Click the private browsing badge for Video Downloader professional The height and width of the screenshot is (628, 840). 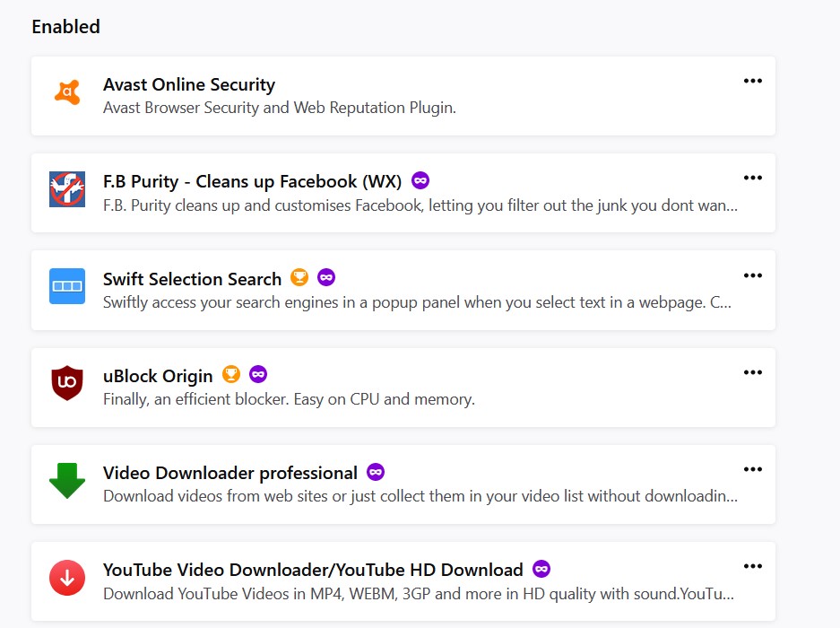[x=376, y=472]
